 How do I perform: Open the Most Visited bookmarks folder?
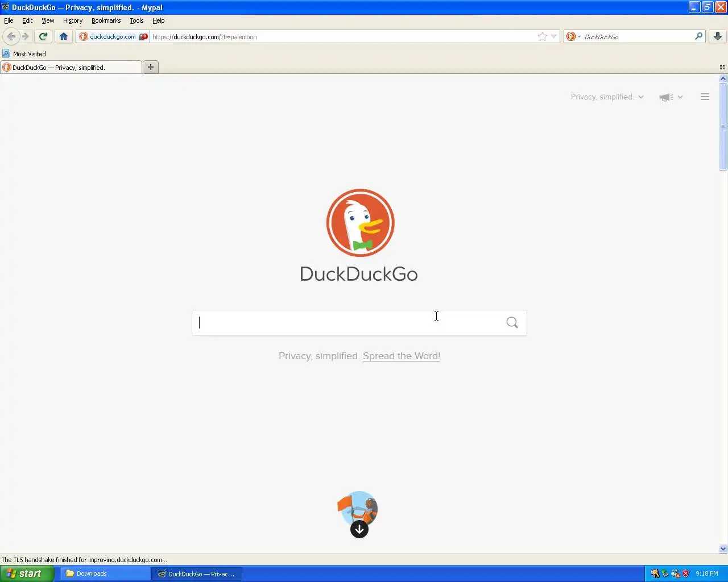(x=24, y=54)
